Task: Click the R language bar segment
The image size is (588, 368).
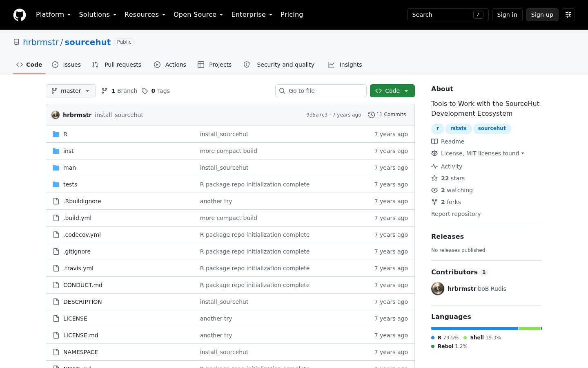Action: click(x=474, y=328)
